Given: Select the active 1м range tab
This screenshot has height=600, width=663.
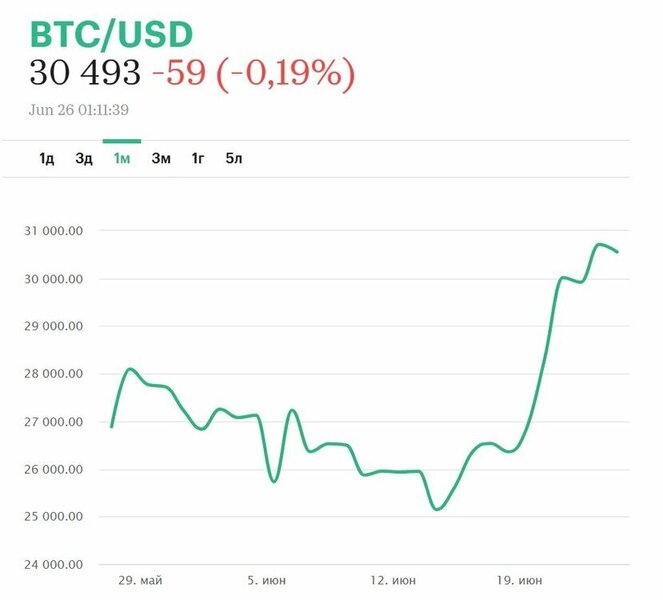Looking at the screenshot, I should (x=122, y=159).
